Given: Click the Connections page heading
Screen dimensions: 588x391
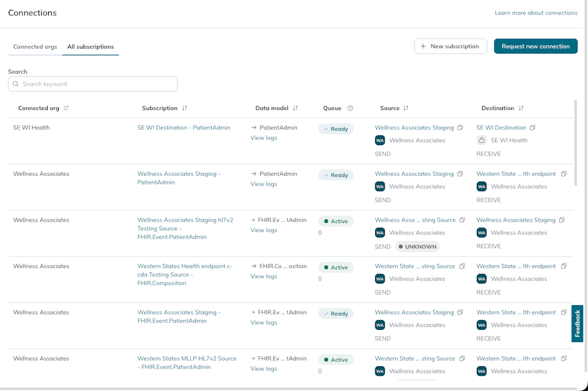Looking at the screenshot, I should [x=32, y=13].
